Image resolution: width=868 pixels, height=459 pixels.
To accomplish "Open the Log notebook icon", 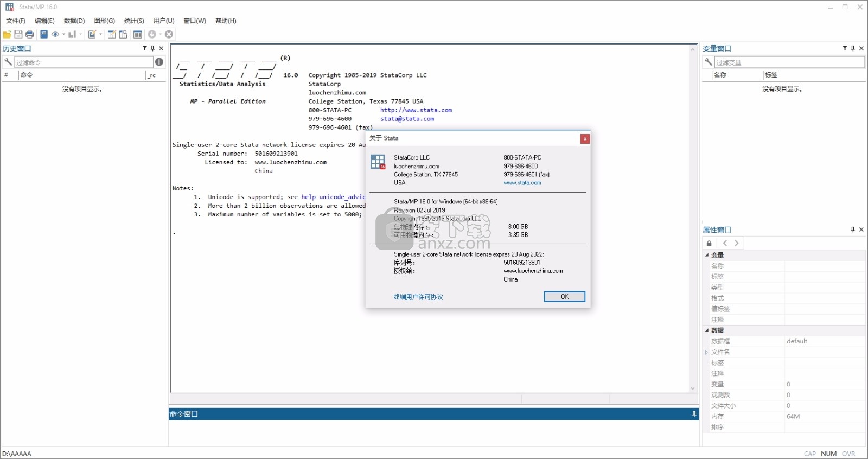I will pyautogui.click(x=44, y=34).
